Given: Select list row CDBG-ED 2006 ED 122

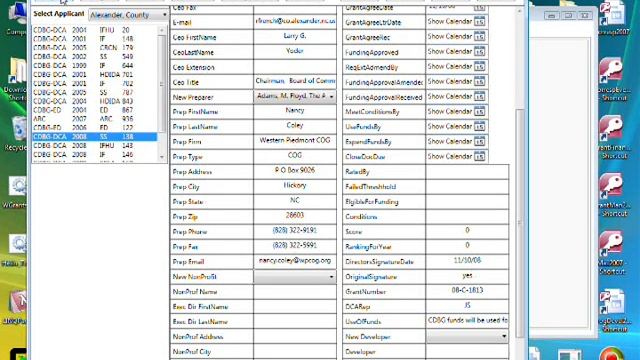Looking at the screenshot, I should click(x=94, y=128).
